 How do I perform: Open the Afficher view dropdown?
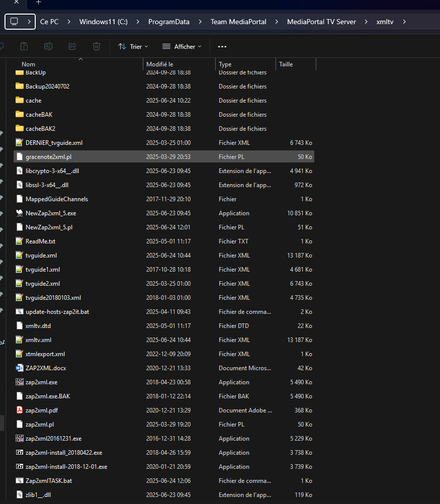coord(182,46)
